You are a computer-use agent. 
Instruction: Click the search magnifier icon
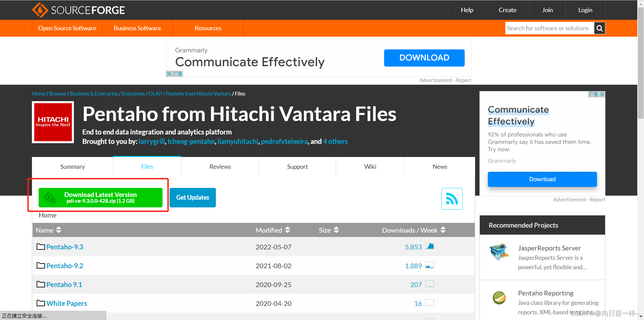click(x=599, y=28)
